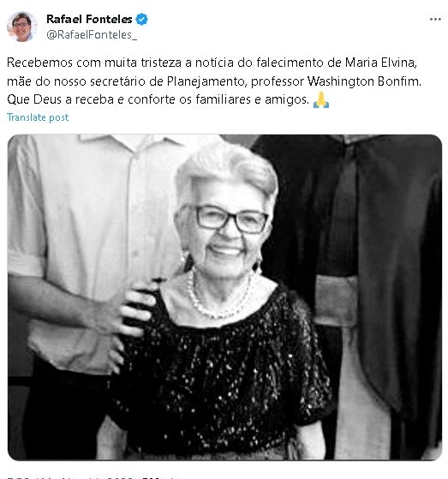Click the sentence beginning Que Deus a receba
448x479 pixels.
tap(158, 100)
